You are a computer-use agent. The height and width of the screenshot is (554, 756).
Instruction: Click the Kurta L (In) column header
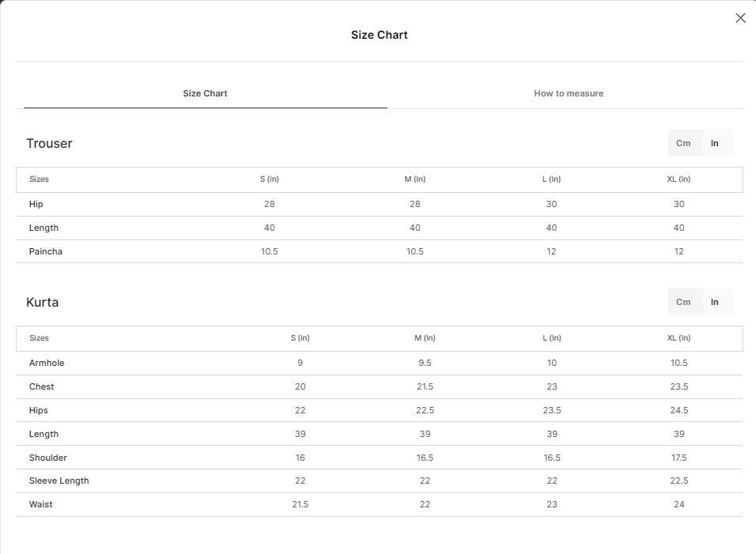(x=551, y=338)
